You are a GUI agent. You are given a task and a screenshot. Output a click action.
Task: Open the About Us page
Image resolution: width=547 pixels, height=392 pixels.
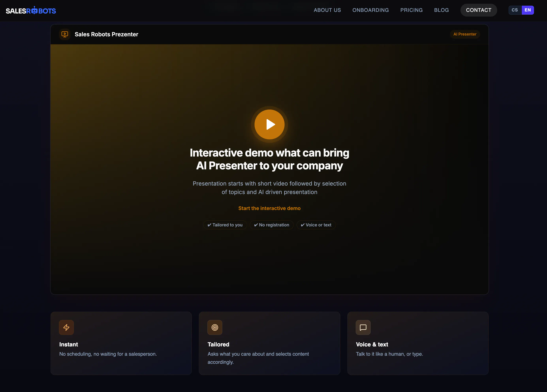tap(327, 10)
